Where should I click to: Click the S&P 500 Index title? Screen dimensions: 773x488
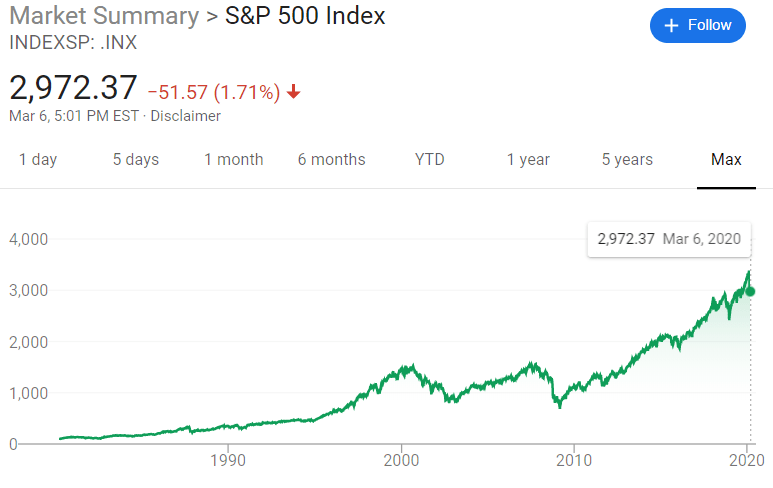pyautogui.click(x=303, y=17)
